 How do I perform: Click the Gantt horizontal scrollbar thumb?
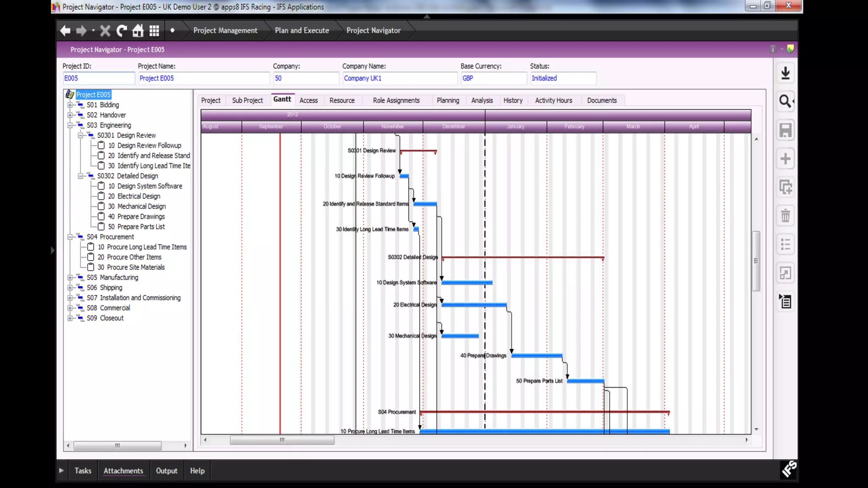coord(282,440)
